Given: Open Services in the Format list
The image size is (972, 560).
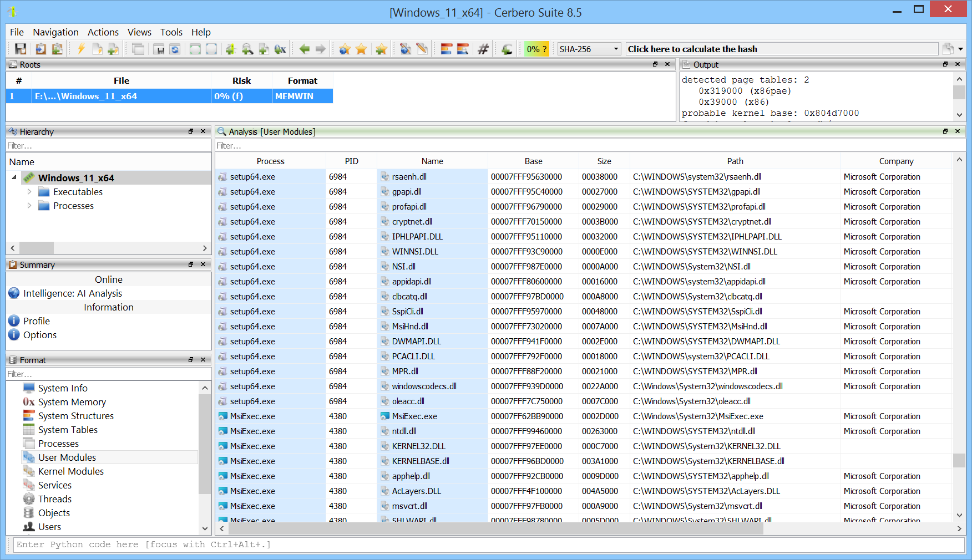Looking at the screenshot, I should coord(54,485).
